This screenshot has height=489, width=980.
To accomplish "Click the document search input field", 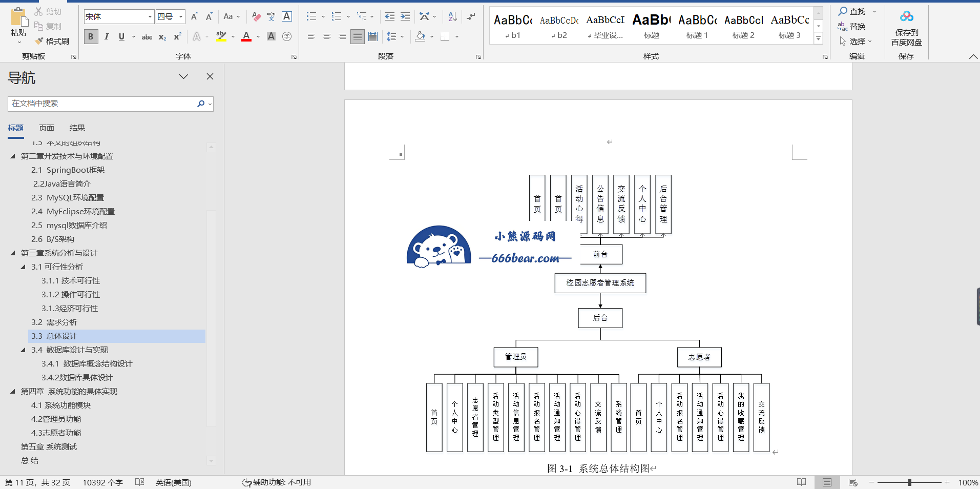I will [x=102, y=104].
